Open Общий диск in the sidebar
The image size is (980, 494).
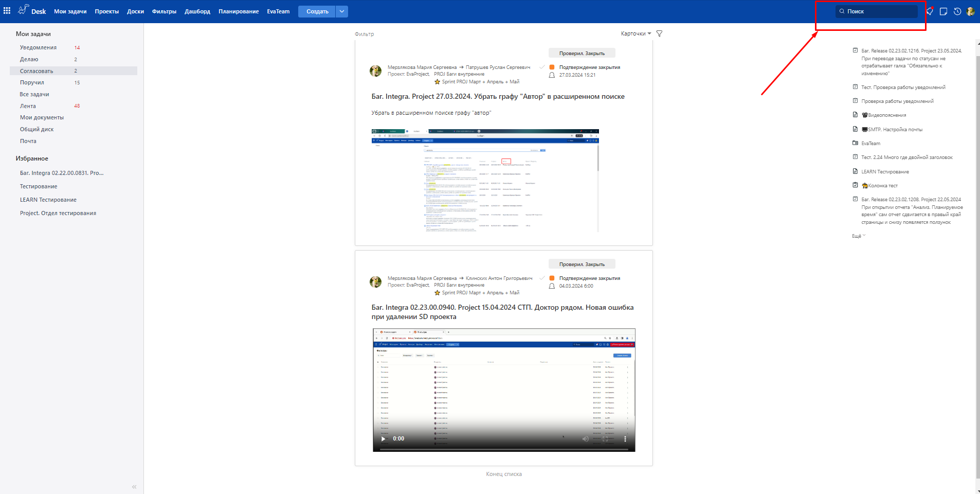coord(37,129)
